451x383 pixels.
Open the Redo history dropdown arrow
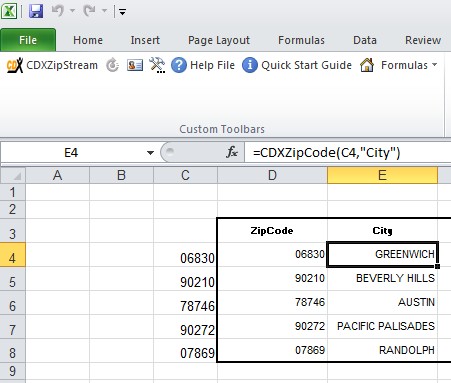[x=104, y=11]
